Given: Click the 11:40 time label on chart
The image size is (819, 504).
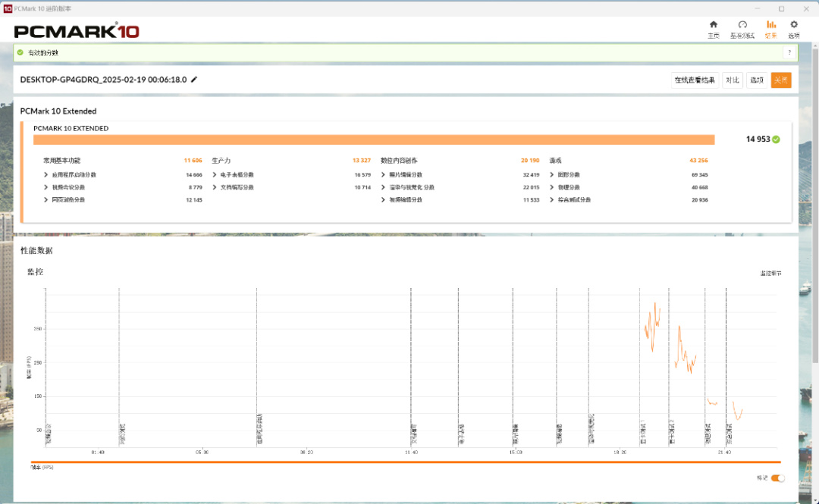Looking at the screenshot, I should coord(411,452).
